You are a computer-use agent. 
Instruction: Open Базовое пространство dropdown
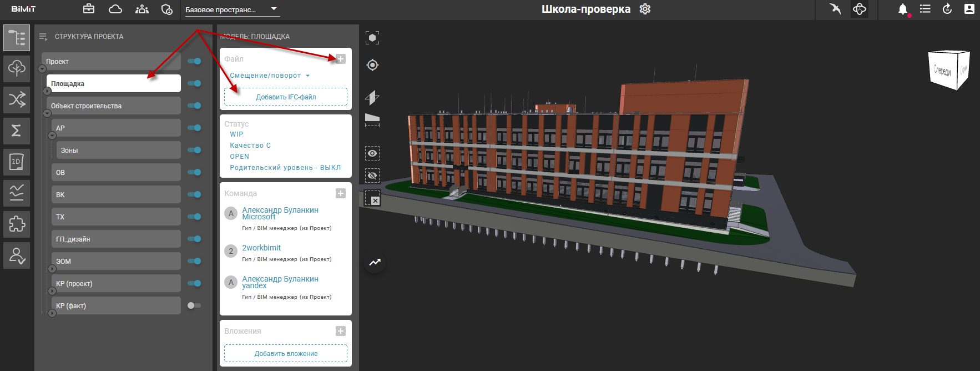[231, 9]
